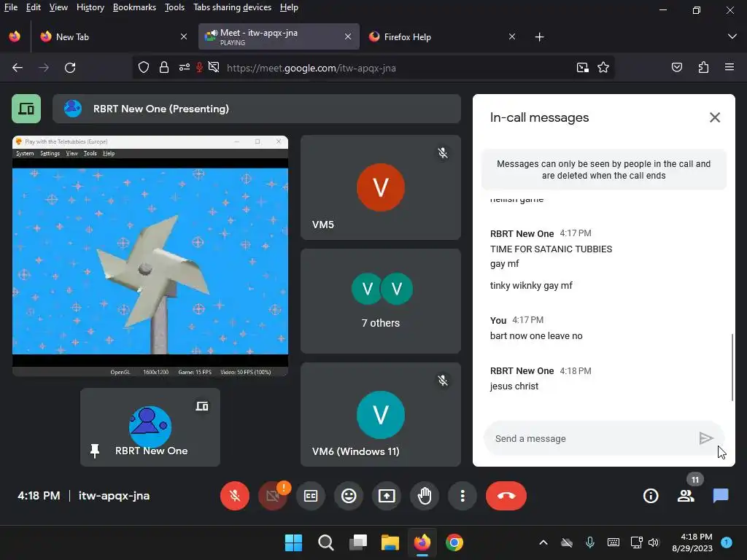This screenshot has width=747, height=560.
Task: Open a new tab plus button
Action: [539, 36]
